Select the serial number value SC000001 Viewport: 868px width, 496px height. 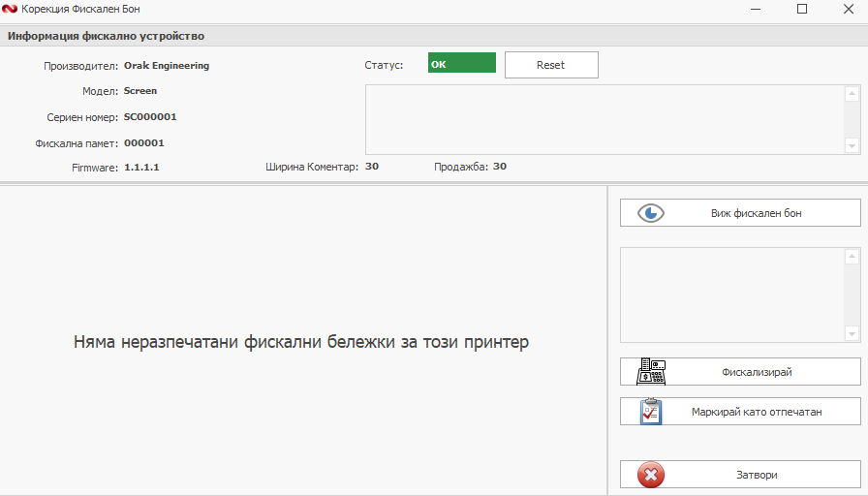tap(150, 117)
